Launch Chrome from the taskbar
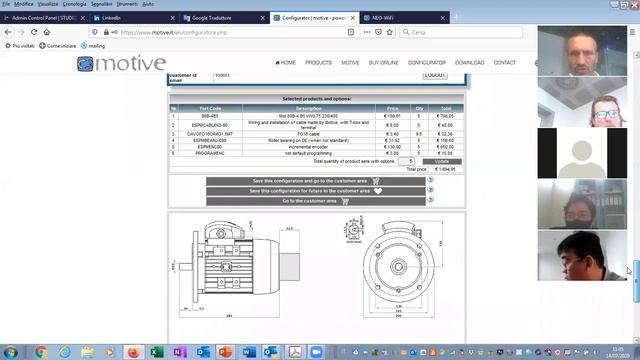 click(41, 352)
